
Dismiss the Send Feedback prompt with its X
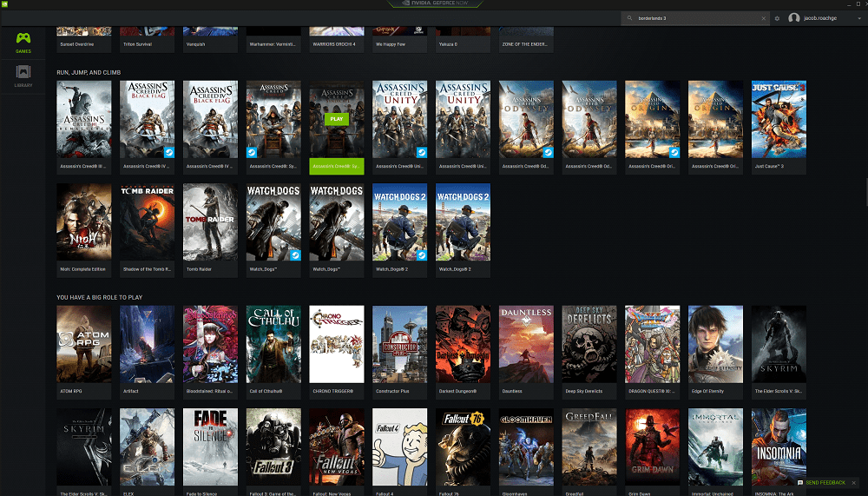[x=853, y=483]
